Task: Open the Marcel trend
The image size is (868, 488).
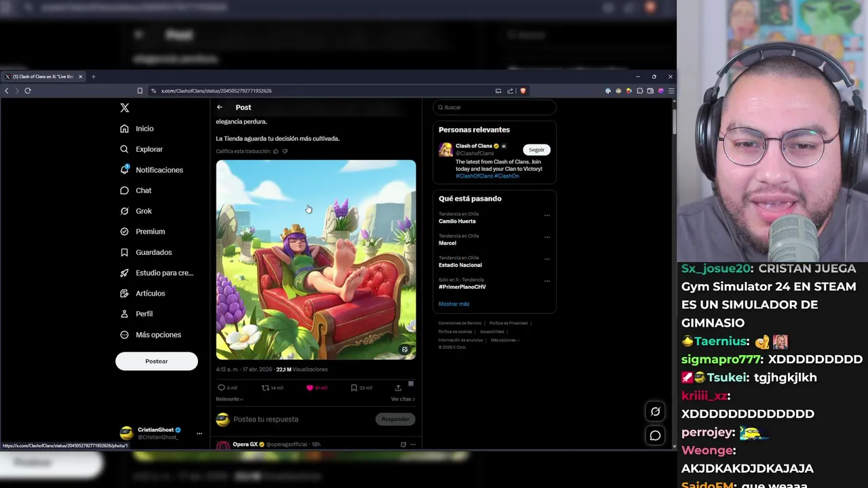Action: [x=448, y=243]
